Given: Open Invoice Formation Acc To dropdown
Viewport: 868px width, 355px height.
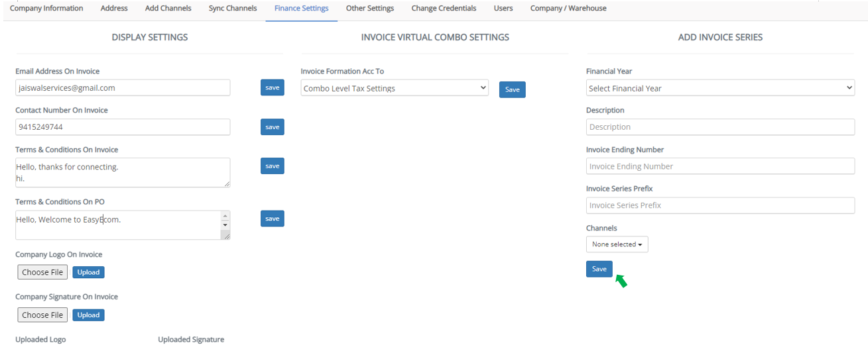Looking at the screenshot, I should point(395,88).
